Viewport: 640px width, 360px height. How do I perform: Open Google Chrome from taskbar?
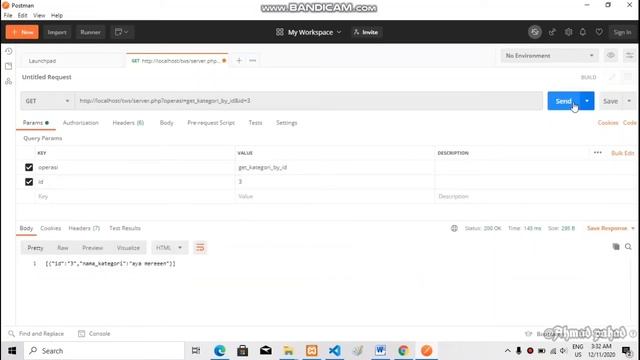(403, 351)
